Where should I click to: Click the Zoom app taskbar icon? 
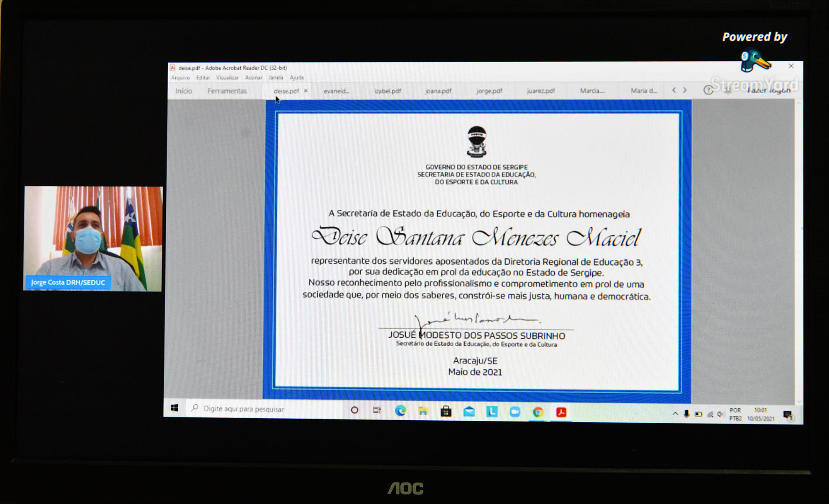coord(515,412)
